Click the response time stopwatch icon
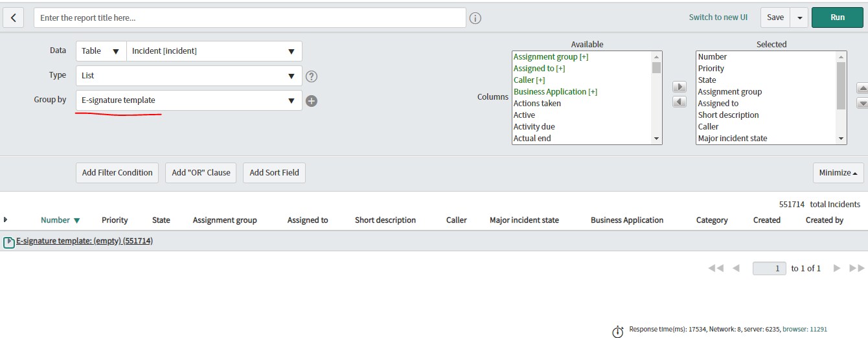This screenshot has height=338, width=868. coord(617,331)
